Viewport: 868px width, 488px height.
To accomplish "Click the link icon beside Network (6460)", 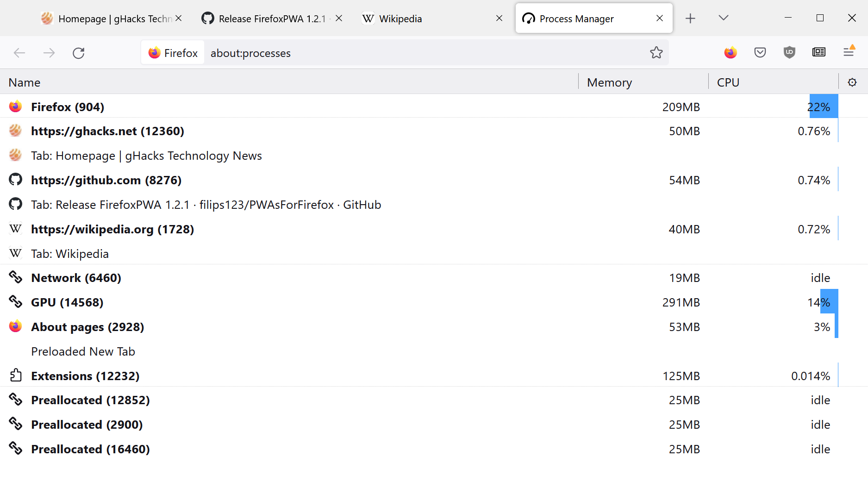I will pos(16,277).
